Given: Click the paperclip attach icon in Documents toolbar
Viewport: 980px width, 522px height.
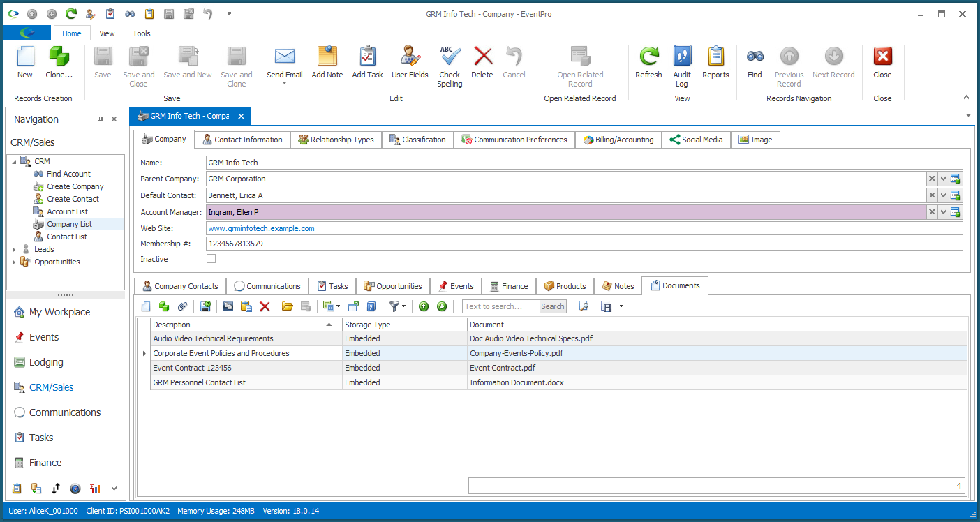Looking at the screenshot, I should pos(182,306).
